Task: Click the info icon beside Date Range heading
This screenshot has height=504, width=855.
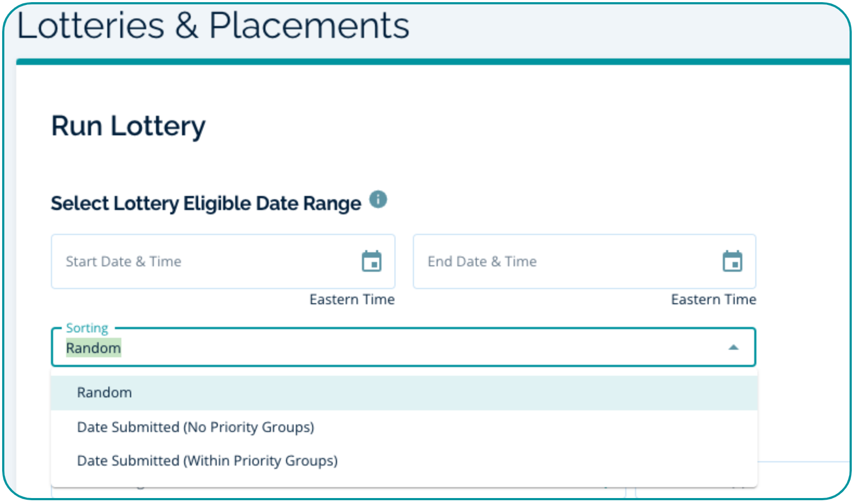Action: point(378,199)
